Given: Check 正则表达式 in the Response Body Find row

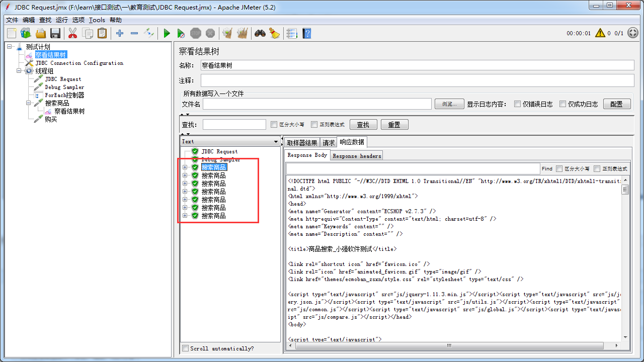Looking at the screenshot, I should coord(597,169).
